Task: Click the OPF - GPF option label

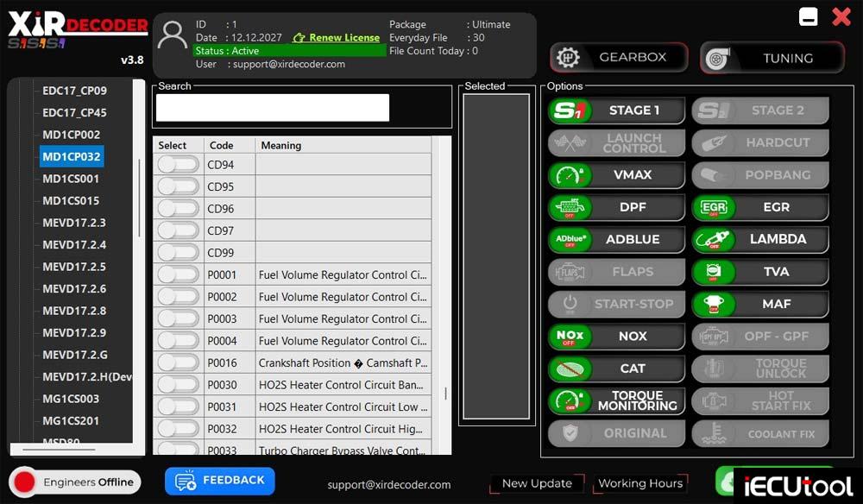Action: [x=776, y=337]
